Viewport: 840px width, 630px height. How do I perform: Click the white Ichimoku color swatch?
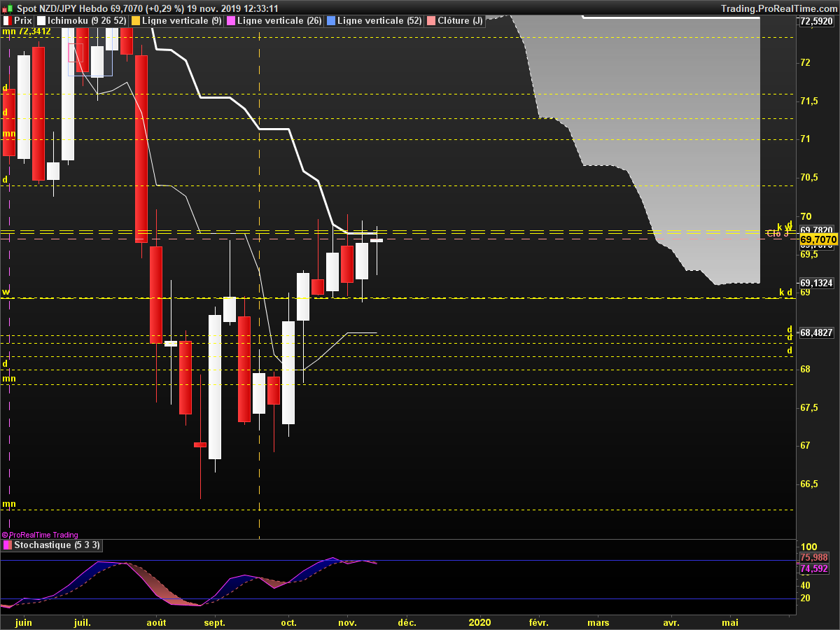point(40,20)
